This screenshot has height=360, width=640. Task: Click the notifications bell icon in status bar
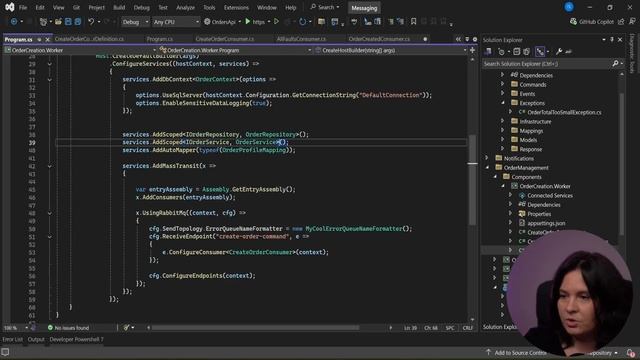point(631,353)
